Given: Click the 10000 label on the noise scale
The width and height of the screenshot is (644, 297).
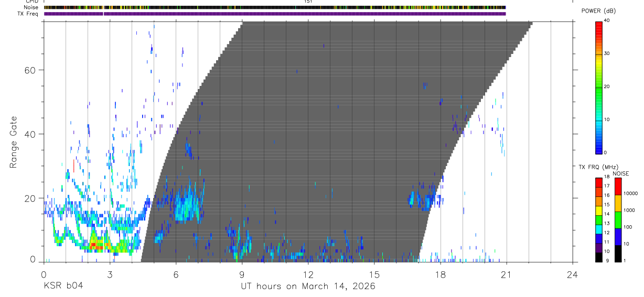Looking at the screenshot, I should click(x=631, y=193).
